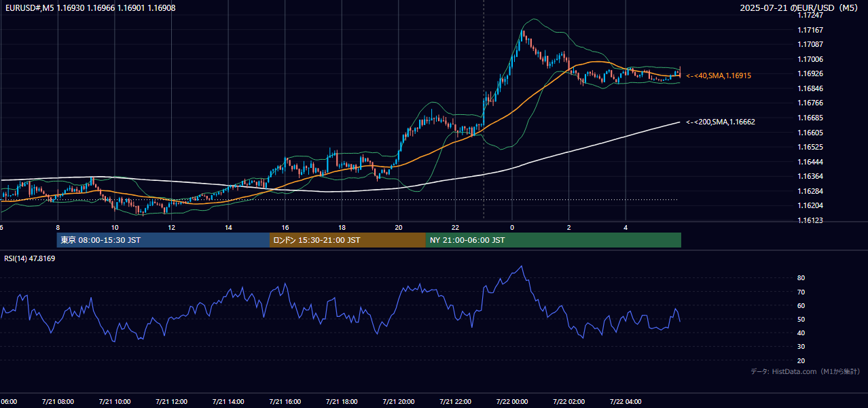Click price axis label 1.16846
The width and height of the screenshot is (868, 408).
[x=810, y=88]
